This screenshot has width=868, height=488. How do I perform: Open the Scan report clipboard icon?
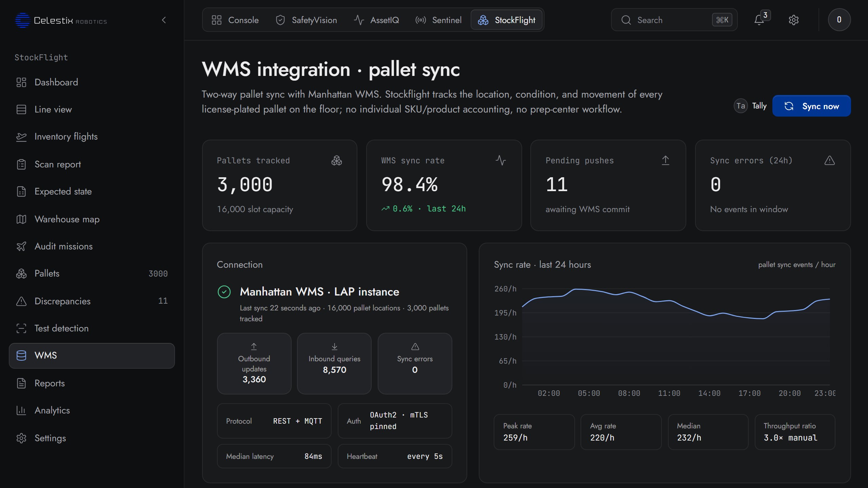(x=21, y=164)
